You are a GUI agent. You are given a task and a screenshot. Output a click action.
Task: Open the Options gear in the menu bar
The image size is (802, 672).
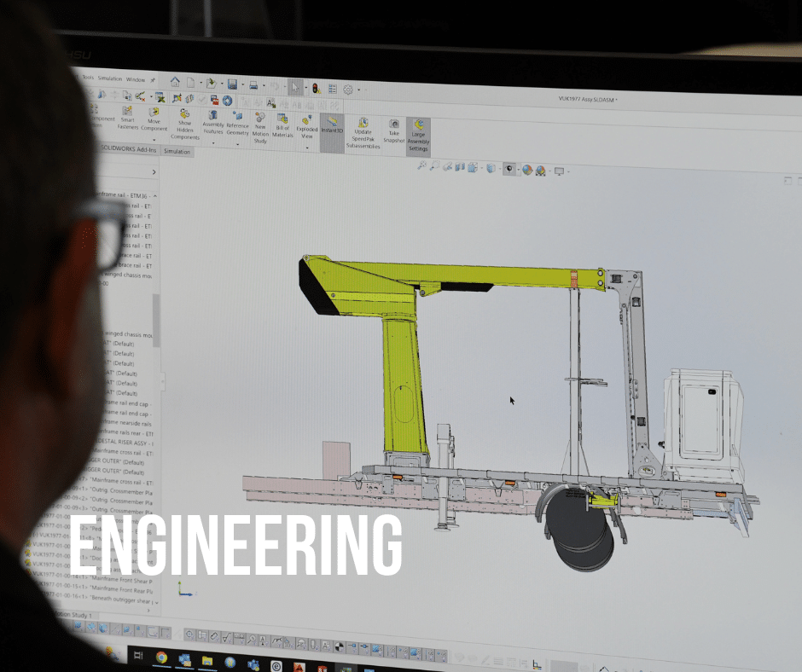pyautogui.click(x=346, y=90)
